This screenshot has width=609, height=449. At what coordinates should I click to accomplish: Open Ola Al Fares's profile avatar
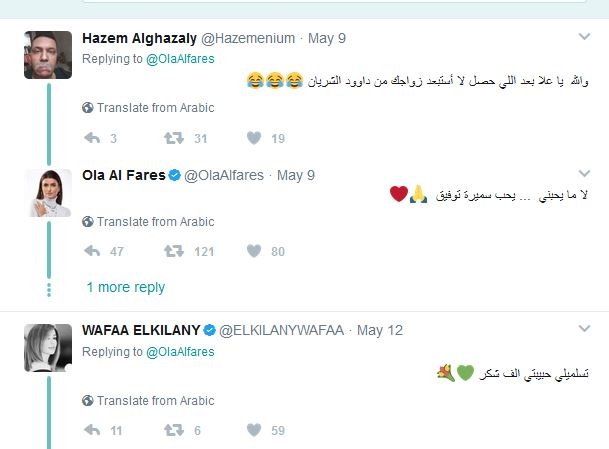click(x=48, y=193)
